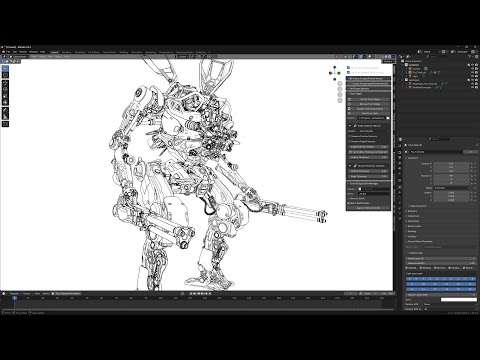
Task: Expand Relations section
Action: coord(412,211)
